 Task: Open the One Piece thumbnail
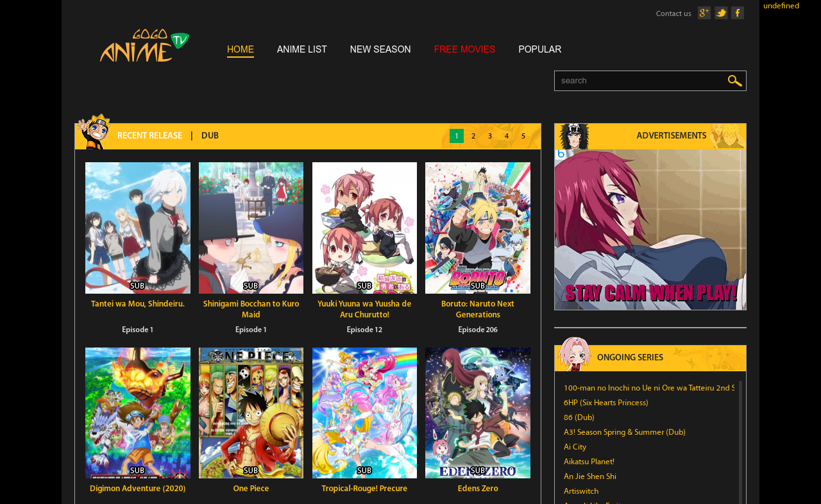251,413
